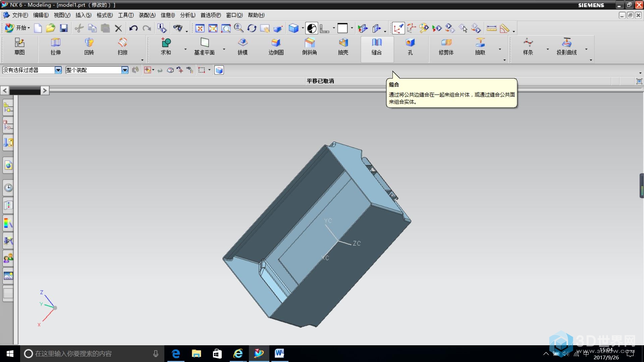Select the 拉伸 (Extrude) tool
This screenshot has height=362, width=644.
point(56,47)
